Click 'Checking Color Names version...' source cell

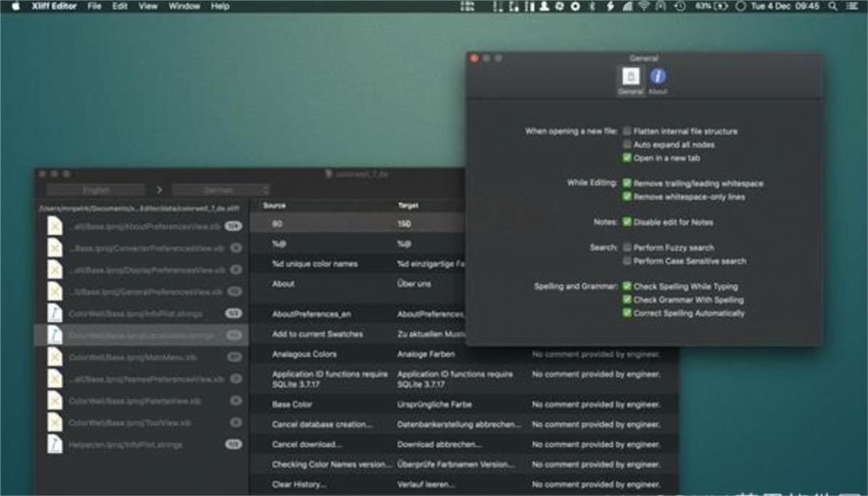(332, 464)
